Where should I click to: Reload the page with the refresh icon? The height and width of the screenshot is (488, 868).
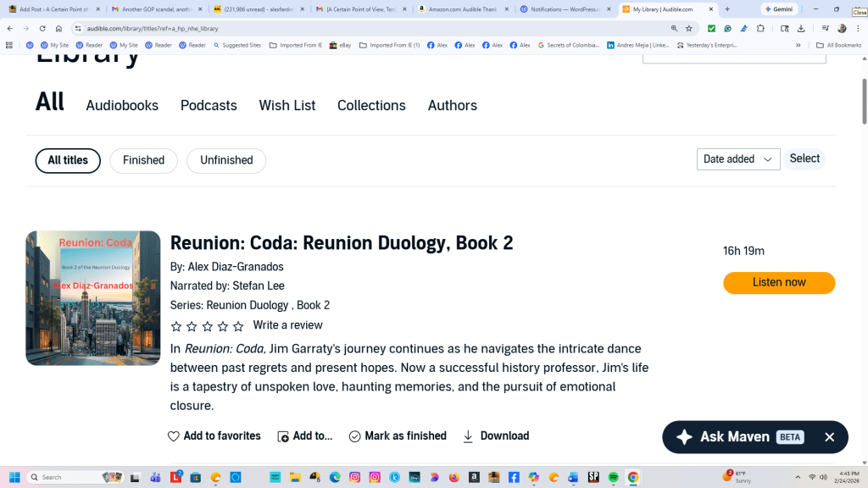click(x=42, y=28)
